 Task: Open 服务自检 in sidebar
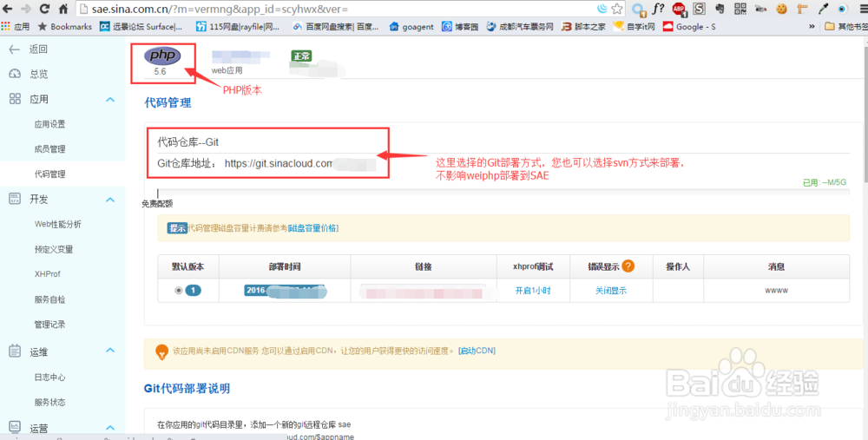(49, 299)
